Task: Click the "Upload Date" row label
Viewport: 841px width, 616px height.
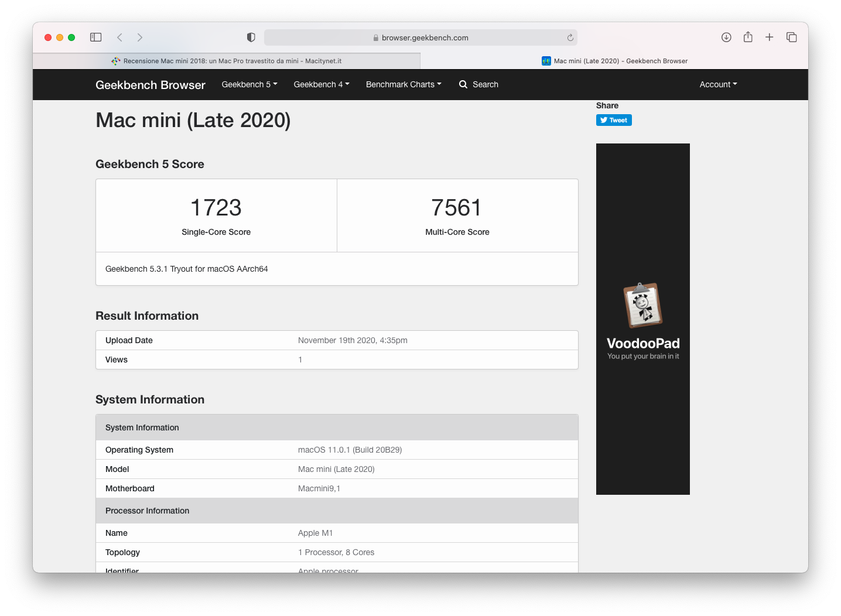Action: tap(129, 340)
